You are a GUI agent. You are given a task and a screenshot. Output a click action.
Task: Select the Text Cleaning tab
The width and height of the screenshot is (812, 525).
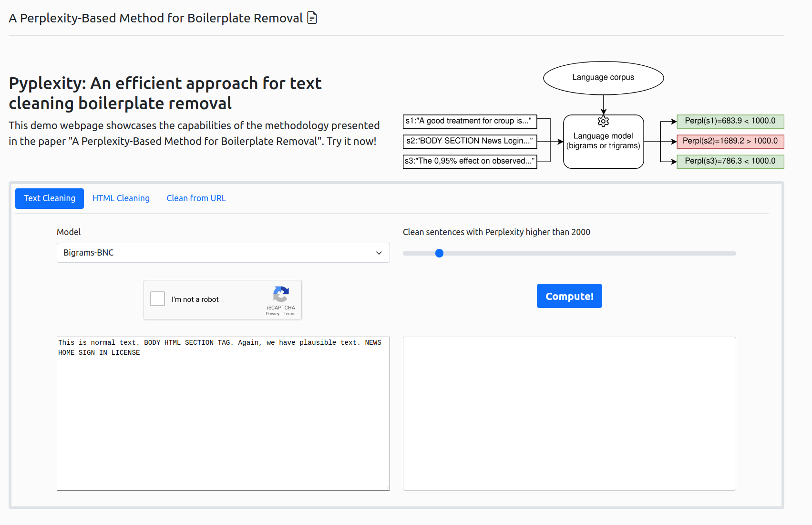point(50,198)
